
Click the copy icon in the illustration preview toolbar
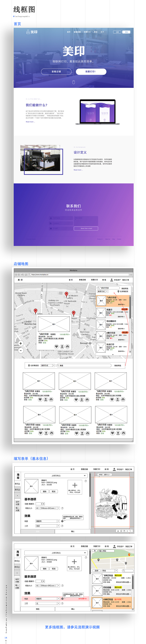pyautogui.click(x=121, y=531)
